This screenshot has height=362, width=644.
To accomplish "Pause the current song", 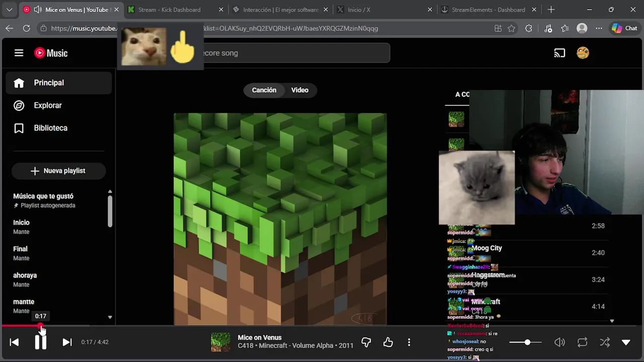I will pos(41,342).
